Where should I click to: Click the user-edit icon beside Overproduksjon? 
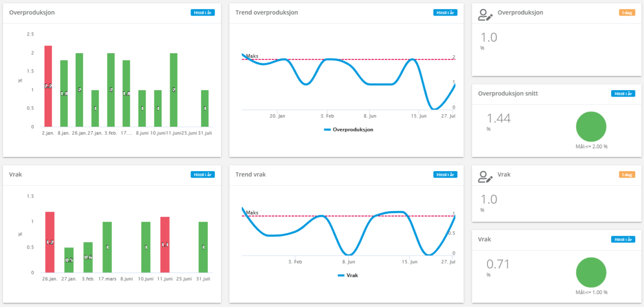[486, 14]
